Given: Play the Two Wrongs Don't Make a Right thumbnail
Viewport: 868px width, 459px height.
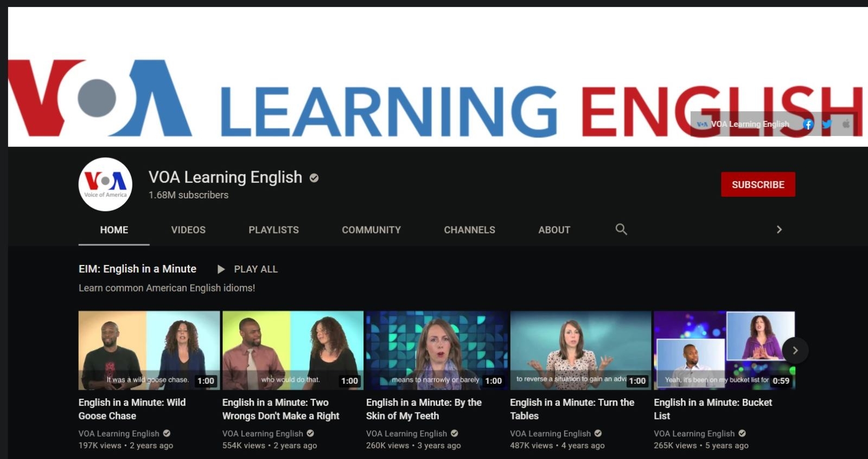Looking at the screenshot, I should pos(293,350).
